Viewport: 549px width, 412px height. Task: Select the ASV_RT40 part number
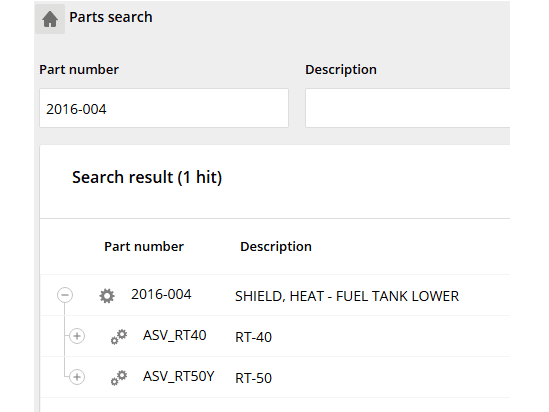(x=174, y=335)
